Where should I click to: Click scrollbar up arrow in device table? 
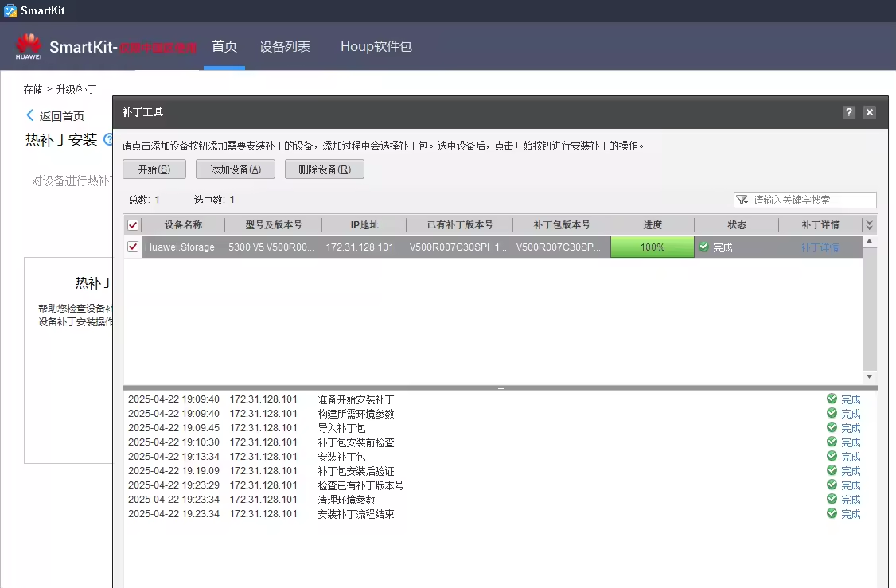point(869,241)
